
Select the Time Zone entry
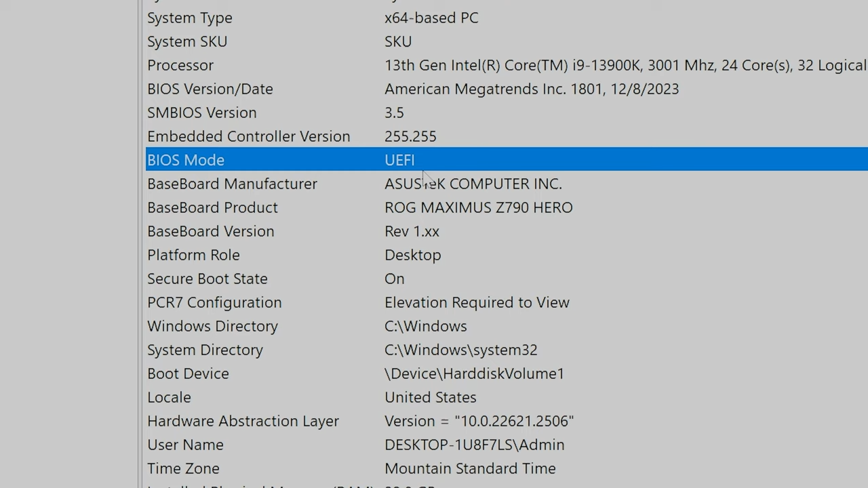[271, 468]
